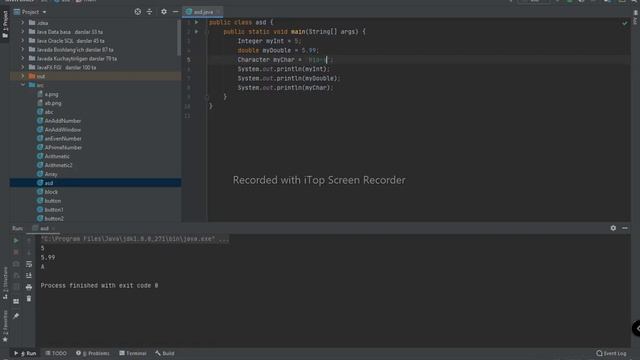Expand the out folder
This screenshot has width=640, height=360.
[23, 76]
